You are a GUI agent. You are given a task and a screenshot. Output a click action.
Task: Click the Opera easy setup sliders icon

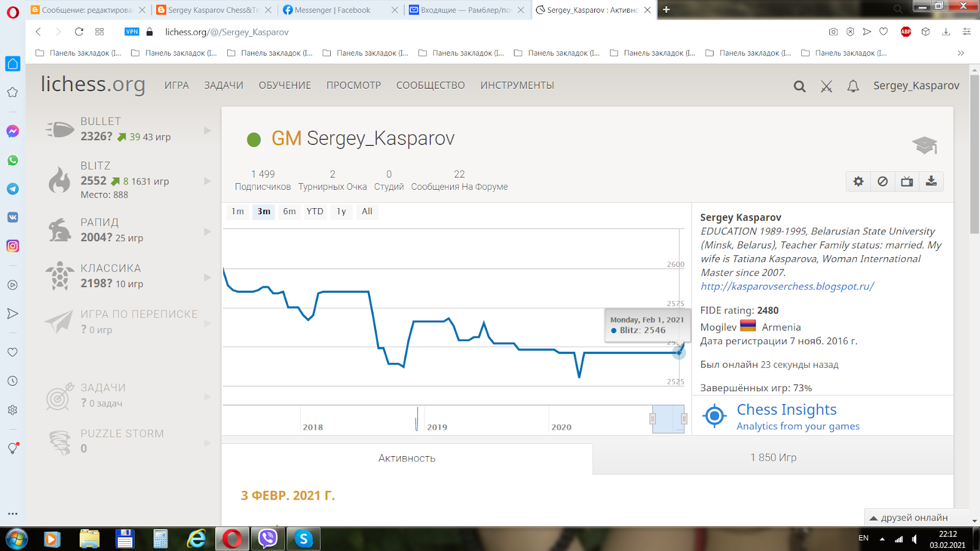(967, 32)
